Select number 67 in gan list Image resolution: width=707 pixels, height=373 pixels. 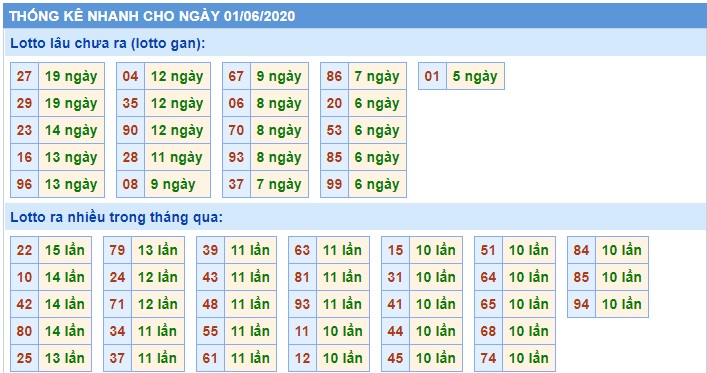[236, 76]
